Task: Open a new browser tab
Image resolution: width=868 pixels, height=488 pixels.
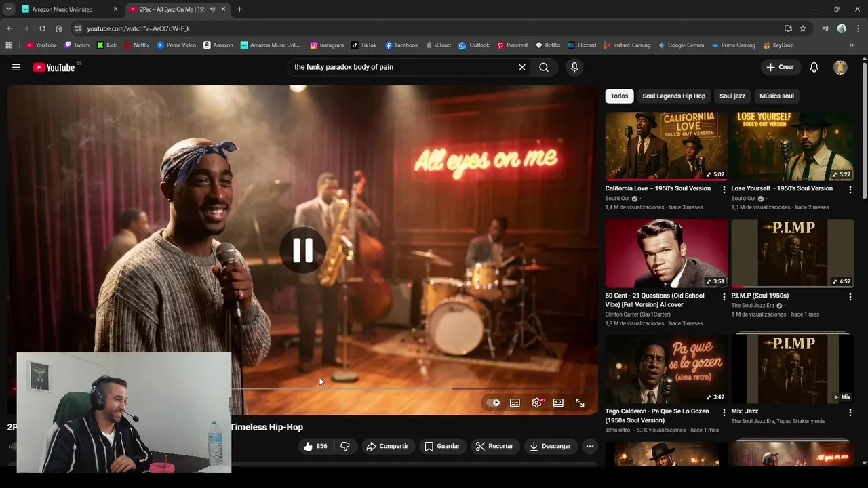Action: click(239, 9)
